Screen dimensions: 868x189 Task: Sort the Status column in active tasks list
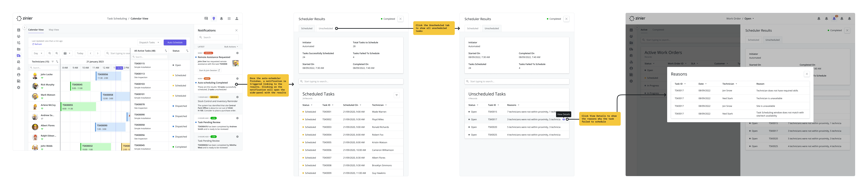click(187, 51)
